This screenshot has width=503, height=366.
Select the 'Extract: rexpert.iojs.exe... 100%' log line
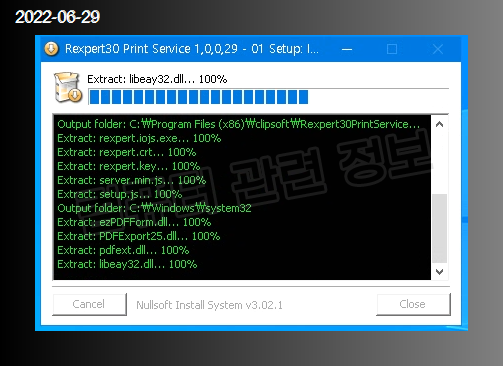tap(139, 138)
